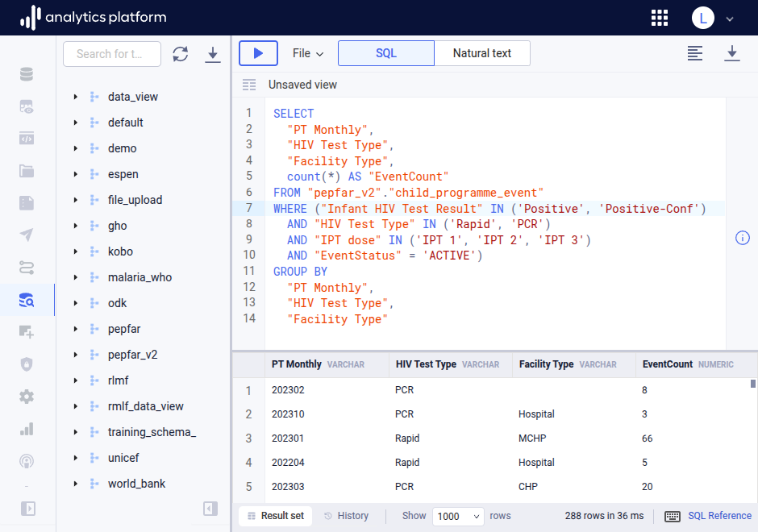Open the document file sidebar icon
This screenshot has height=532, width=758.
coord(27,203)
